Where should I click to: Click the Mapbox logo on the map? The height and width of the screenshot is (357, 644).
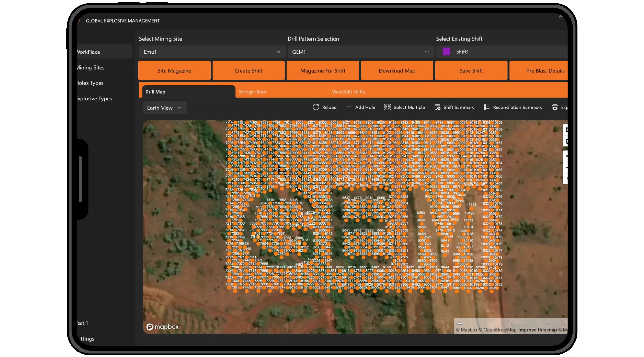[163, 327]
